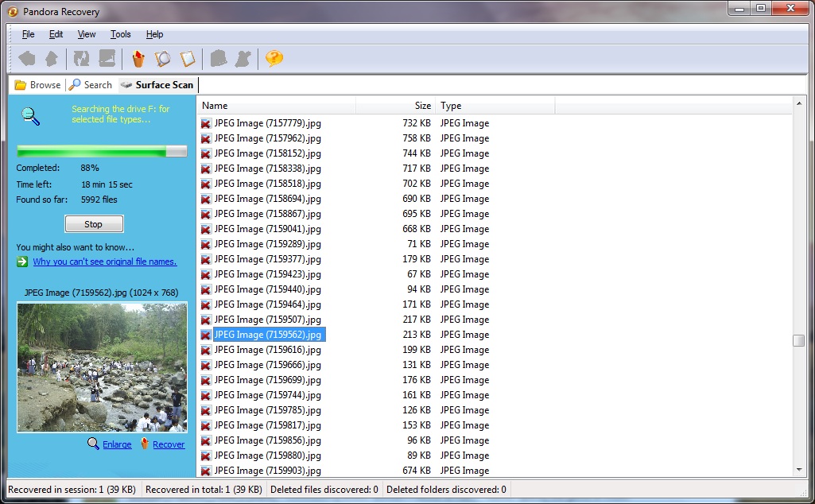Click the Enlarge link under the preview
This screenshot has height=504, width=815.
click(117, 444)
